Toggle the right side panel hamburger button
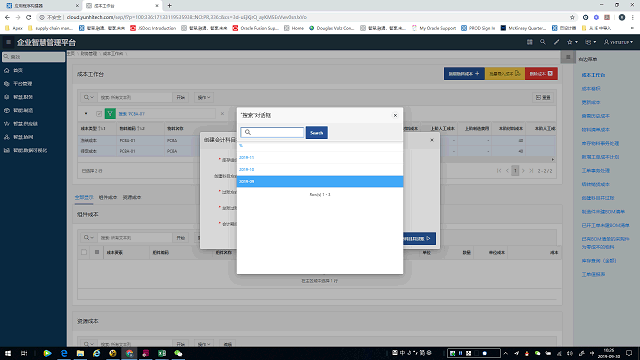This screenshot has width=640, height=360. point(568,57)
